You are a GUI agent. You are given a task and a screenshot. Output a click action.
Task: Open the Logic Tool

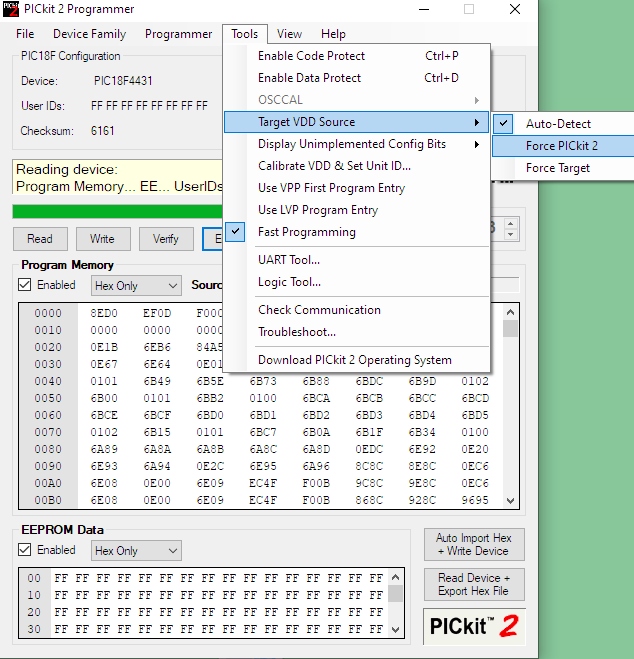click(356, 282)
